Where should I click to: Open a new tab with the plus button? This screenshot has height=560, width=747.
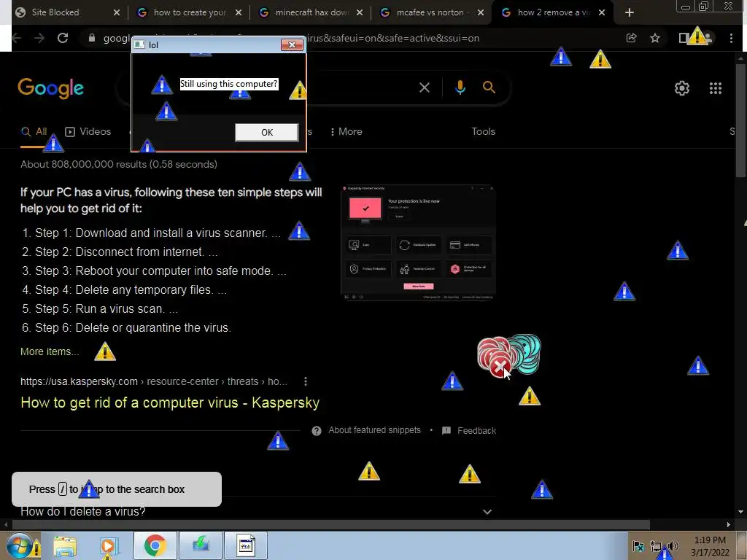pos(630,12)
